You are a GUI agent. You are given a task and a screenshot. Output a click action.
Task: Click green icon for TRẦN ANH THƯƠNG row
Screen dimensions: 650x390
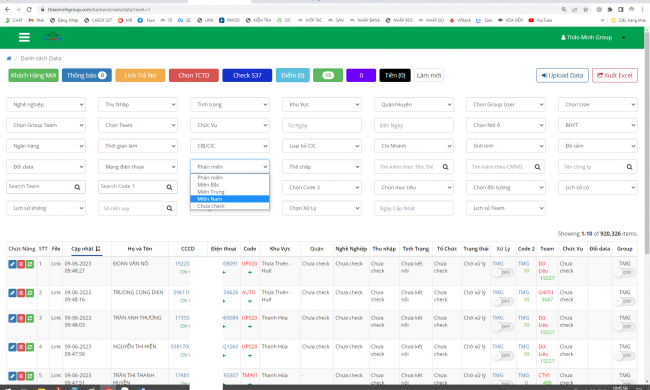(30, 318)
